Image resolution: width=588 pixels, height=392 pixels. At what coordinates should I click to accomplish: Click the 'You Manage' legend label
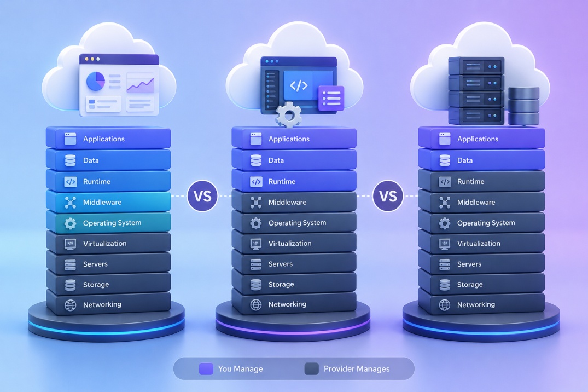[x=240, y=368]
